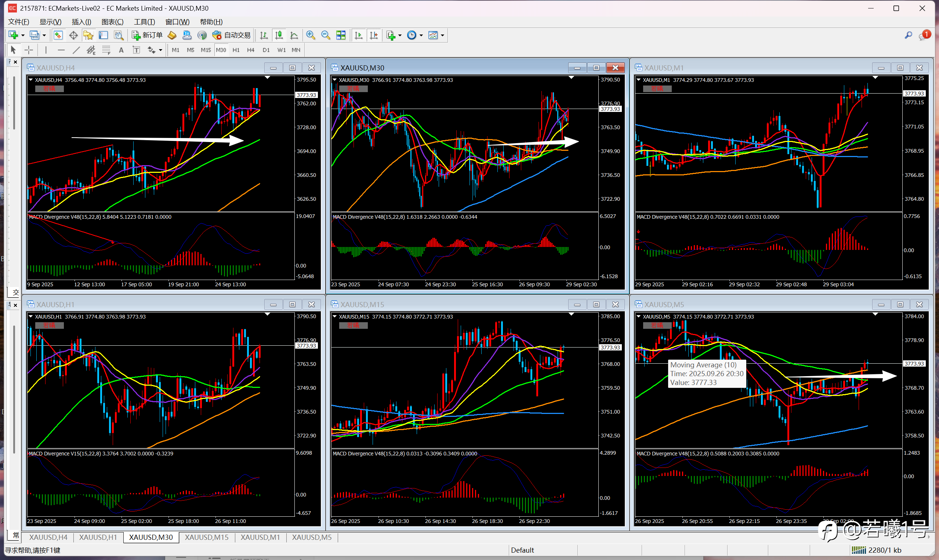Click the New Order (新订单) button
The height and width of the screenshot is (560, 939).
[x=147, y=35]
